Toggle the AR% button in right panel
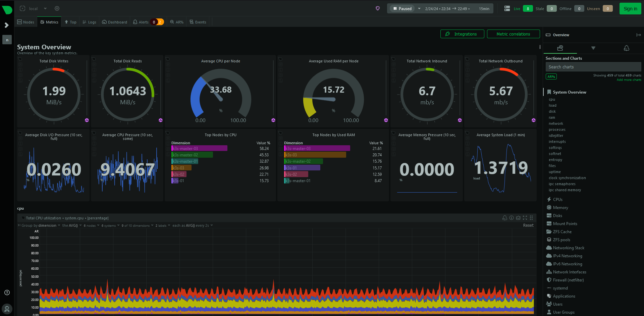644x316 pixels. (x=551, y=76)
